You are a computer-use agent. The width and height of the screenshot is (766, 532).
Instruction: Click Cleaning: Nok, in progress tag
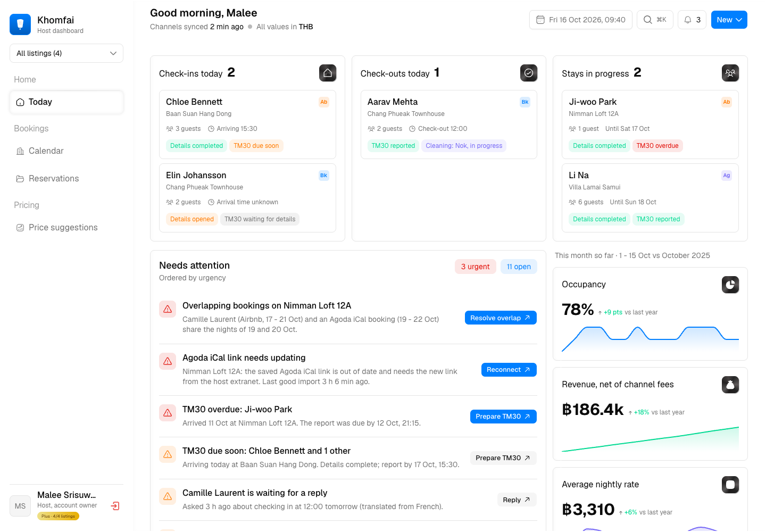[x=464, y=146]
